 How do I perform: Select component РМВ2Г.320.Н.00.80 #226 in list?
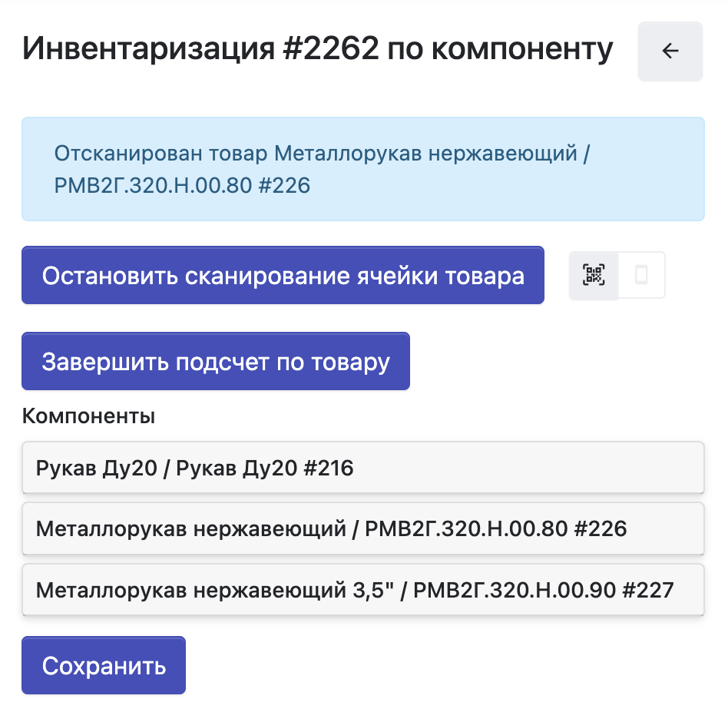coord(362,528)
